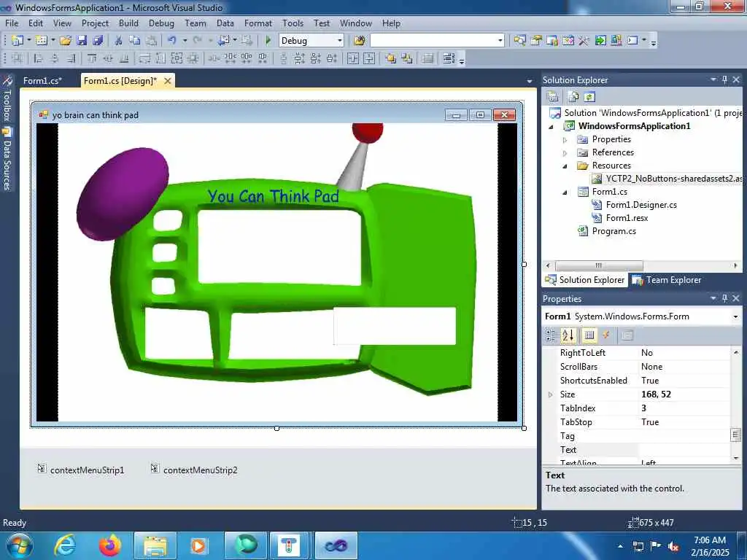Image resolution: width=747 pixels, height=560 pixels.
Task: Open Internet Explorer from the taskbar
Action: click(x=64, y=545)
